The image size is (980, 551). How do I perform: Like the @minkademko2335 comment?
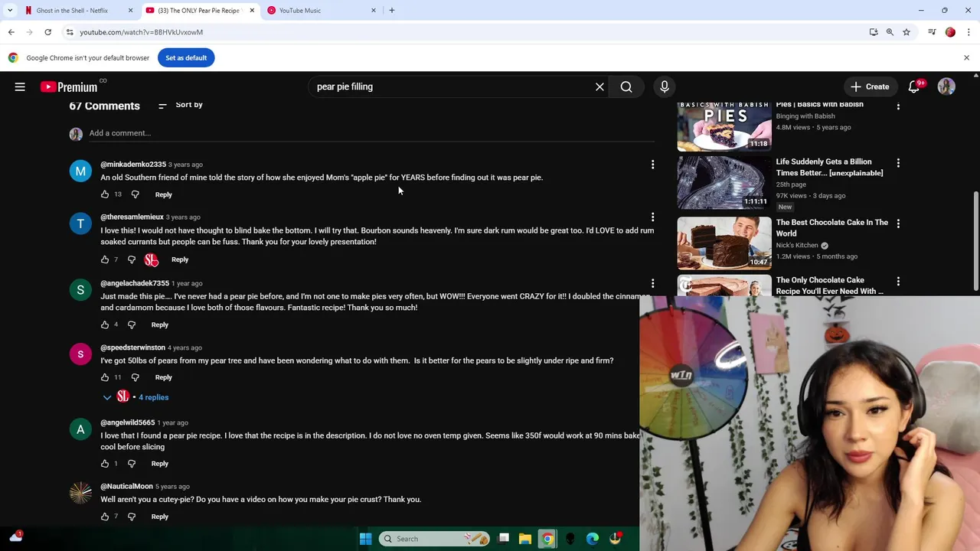pyautogui.click(x=105, y=194)
